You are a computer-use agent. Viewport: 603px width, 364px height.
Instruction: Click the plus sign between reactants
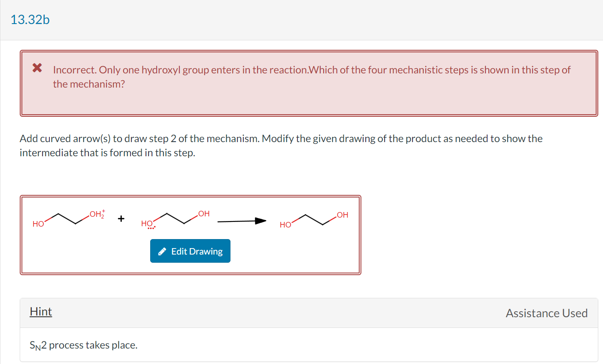121,218
